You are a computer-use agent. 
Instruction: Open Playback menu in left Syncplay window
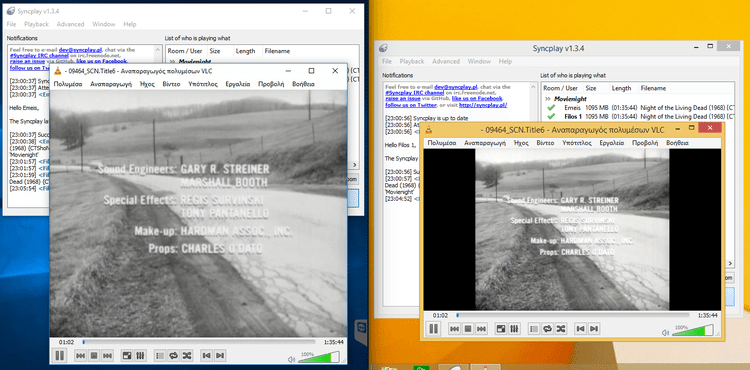pos(37,24)
